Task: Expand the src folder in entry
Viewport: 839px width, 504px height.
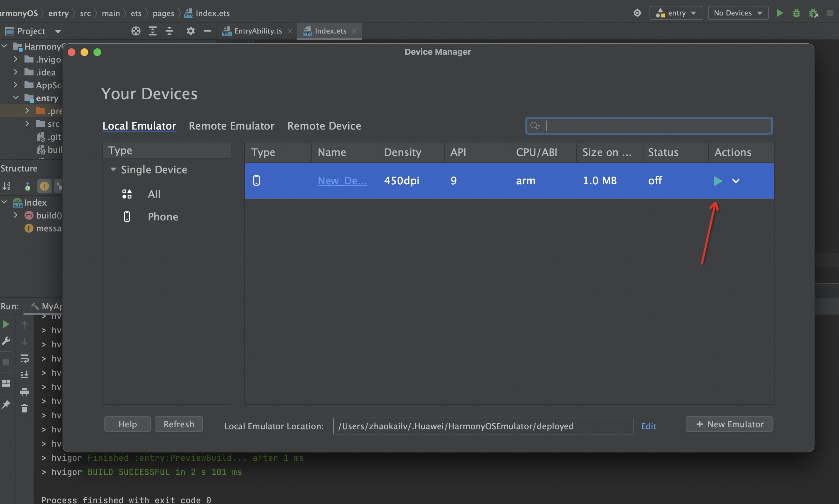Action: click(x=27, y=123)
